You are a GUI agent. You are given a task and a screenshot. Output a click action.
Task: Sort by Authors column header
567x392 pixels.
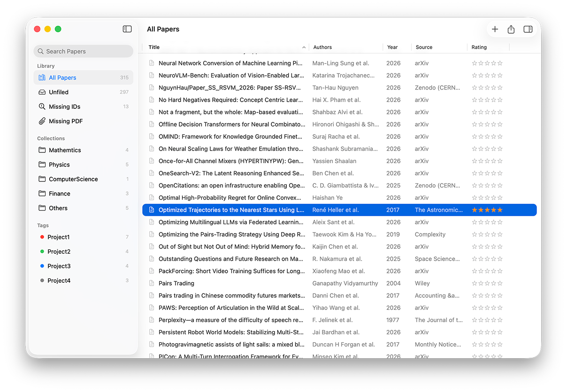[322, 47]
